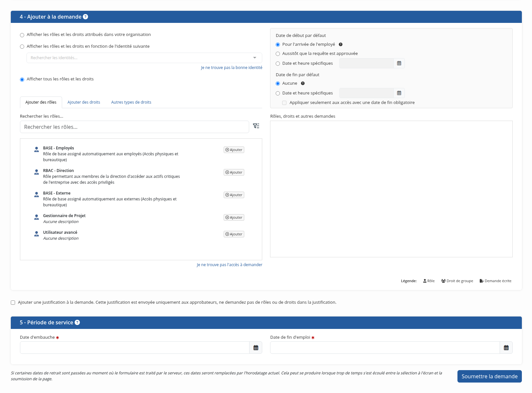The height and width of the screenshot is (393, 532).
Task: Focus the Date de fin d'emploi input field
Action: 385,348
